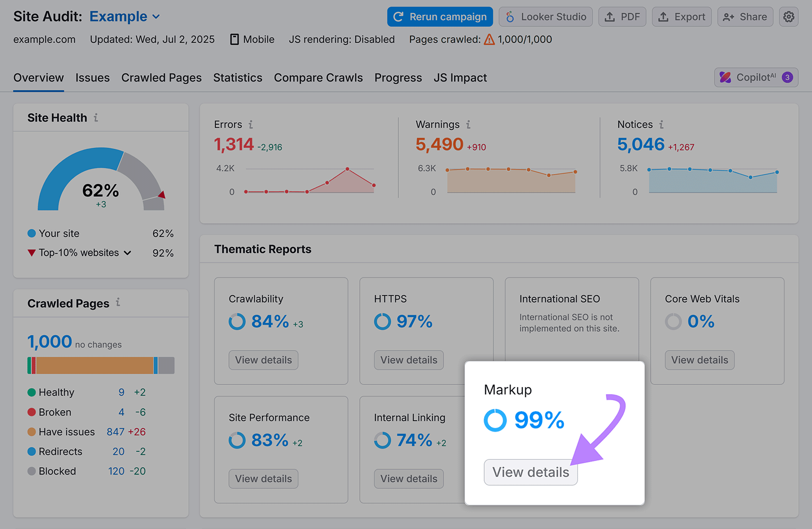Image resolution: width=812 pixels, height=529 pixels.
Task: Click the Errors info icon
Action: point(251,124)
